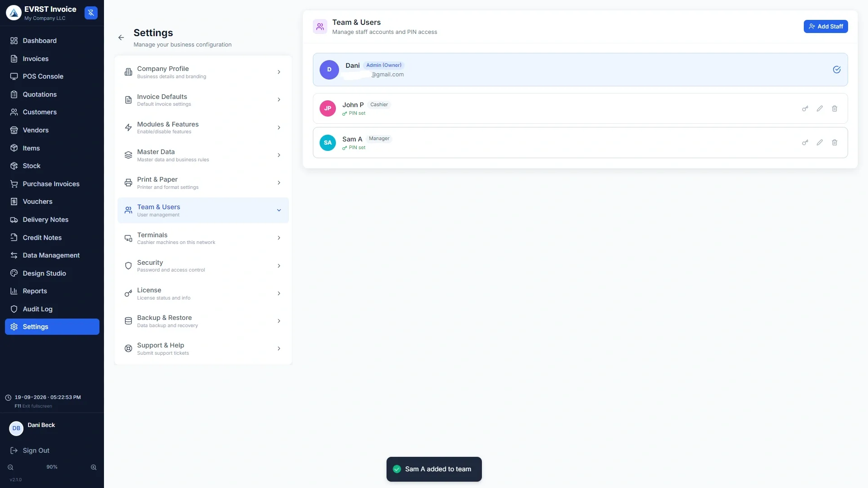
Task: Open Purchase Invoices
Action: coord(52,184)
